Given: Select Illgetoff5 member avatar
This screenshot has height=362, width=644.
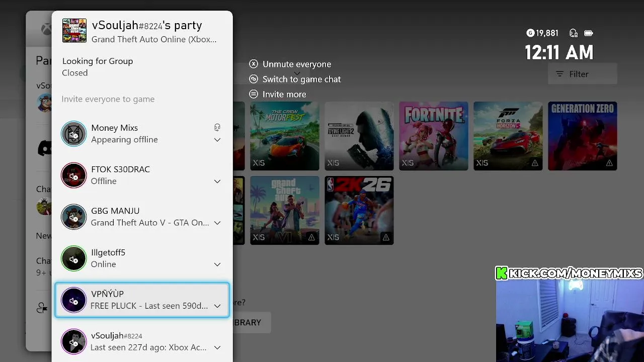Looking at the screenshot, I should [74, 258].
